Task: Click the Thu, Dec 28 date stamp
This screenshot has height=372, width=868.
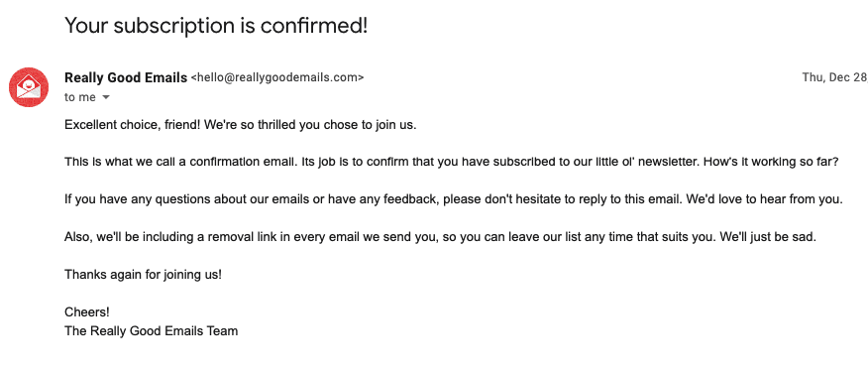Action: 834,77
